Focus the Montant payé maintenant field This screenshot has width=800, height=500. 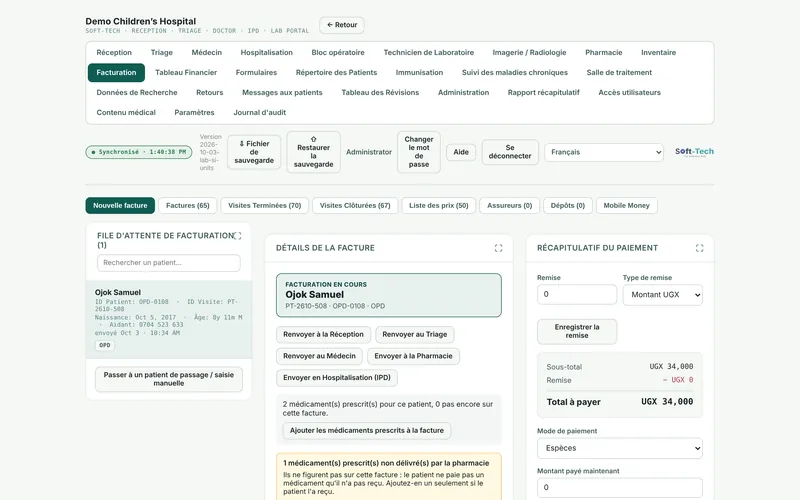(x=619, y=488)
